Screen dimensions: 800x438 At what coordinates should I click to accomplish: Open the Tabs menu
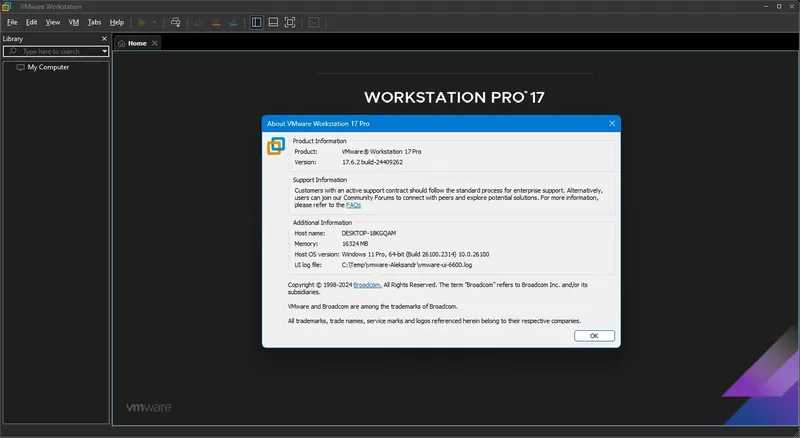click(94, 22)
